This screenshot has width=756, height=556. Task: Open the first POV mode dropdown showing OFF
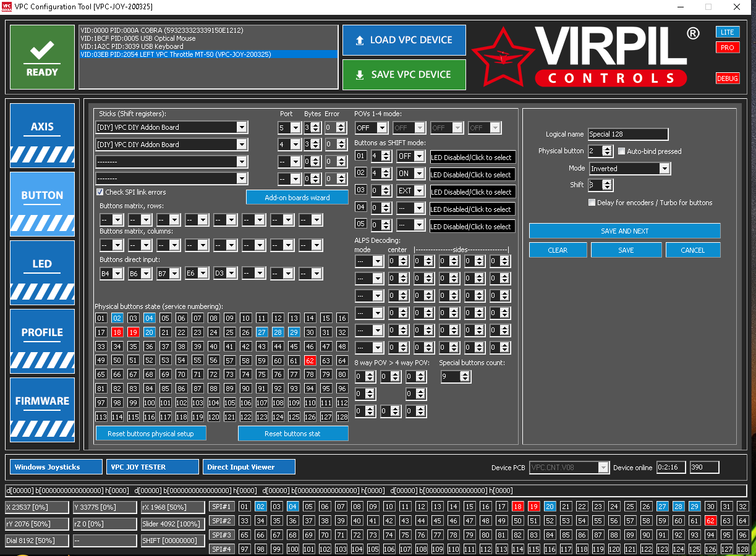[x=372, y=128]
